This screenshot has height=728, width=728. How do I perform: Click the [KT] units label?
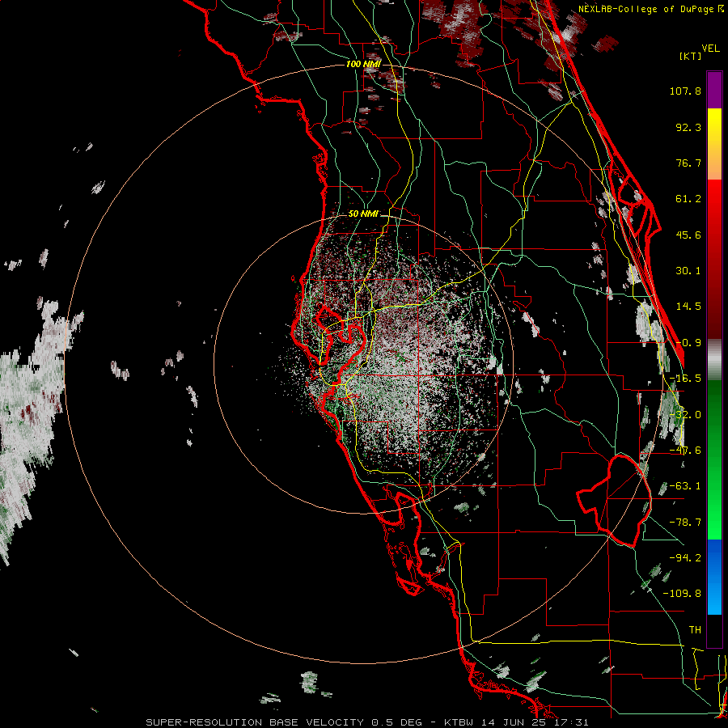[x=690, y=56]
